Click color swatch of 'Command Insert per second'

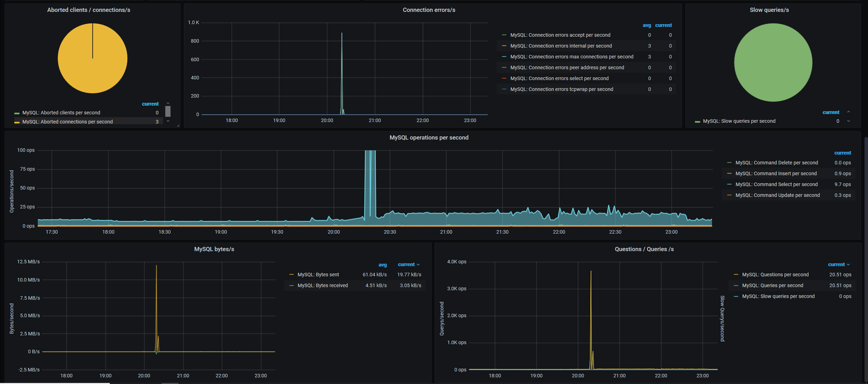729,173
